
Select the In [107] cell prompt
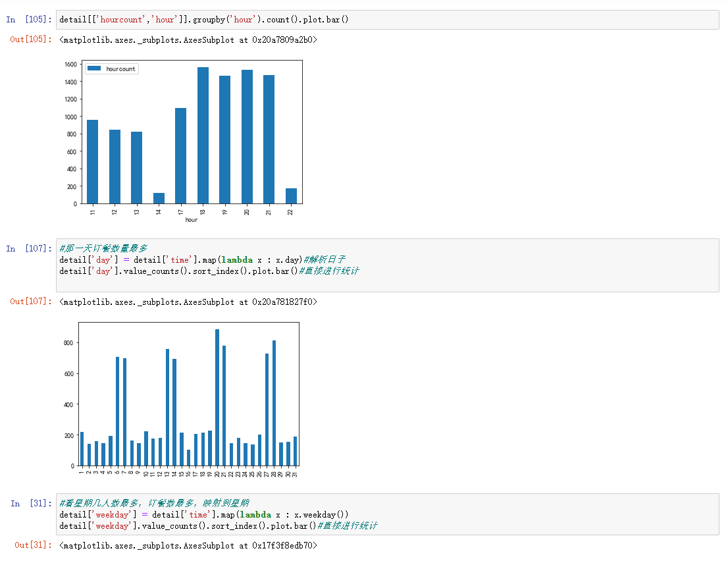[29, 248]
